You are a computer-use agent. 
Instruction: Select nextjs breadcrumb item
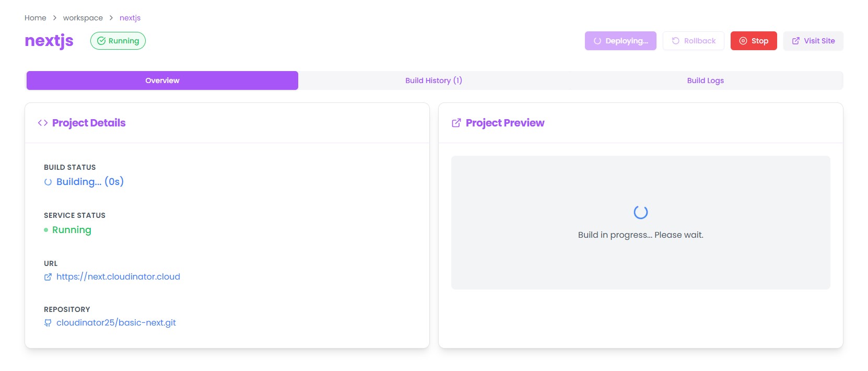pyautogui.click(x=130, y=18)
